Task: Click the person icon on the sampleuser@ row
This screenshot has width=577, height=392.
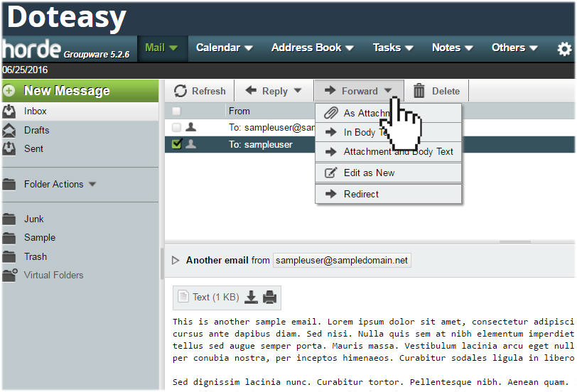Action: click(190, 127)
